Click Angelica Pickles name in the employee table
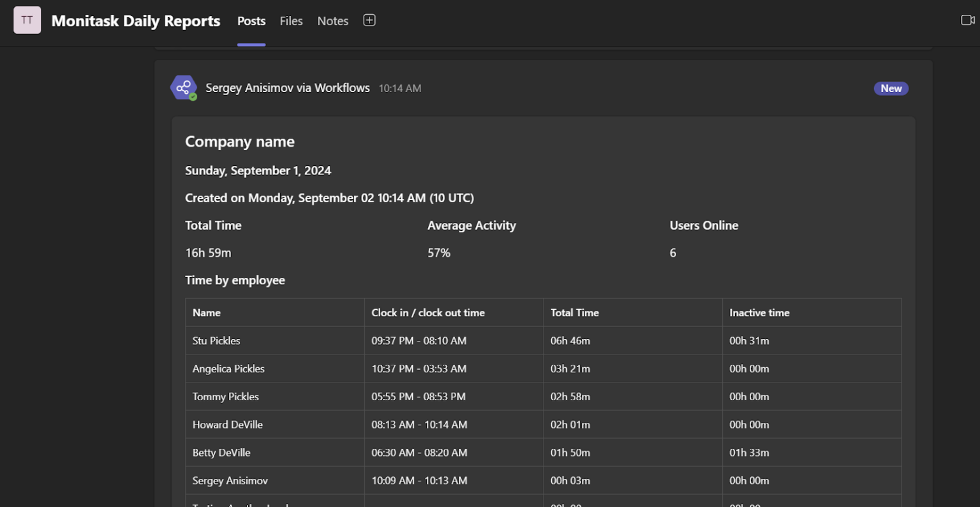 [228, 368]
